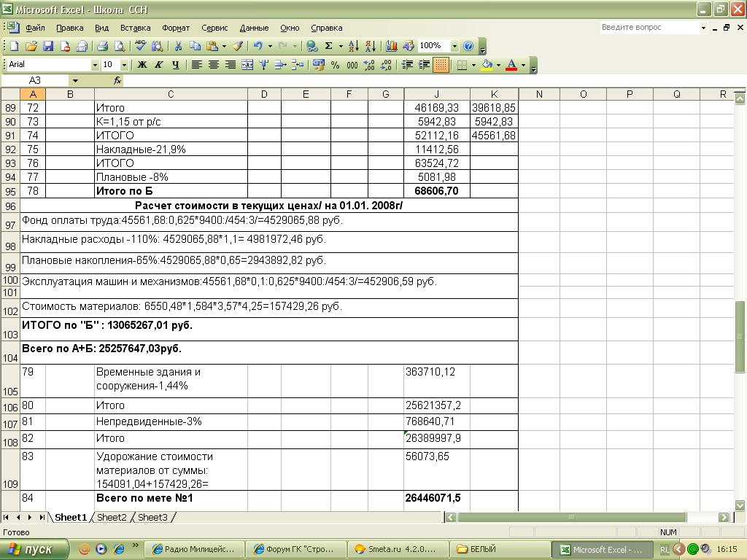This screenshot has width=747, height=560.
Task: Click the yellow fill color bucket
Action: (487, 65)
